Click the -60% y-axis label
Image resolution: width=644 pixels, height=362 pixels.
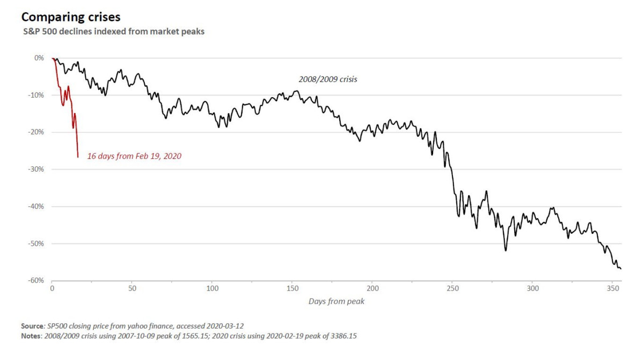click(x=36, y=280)
